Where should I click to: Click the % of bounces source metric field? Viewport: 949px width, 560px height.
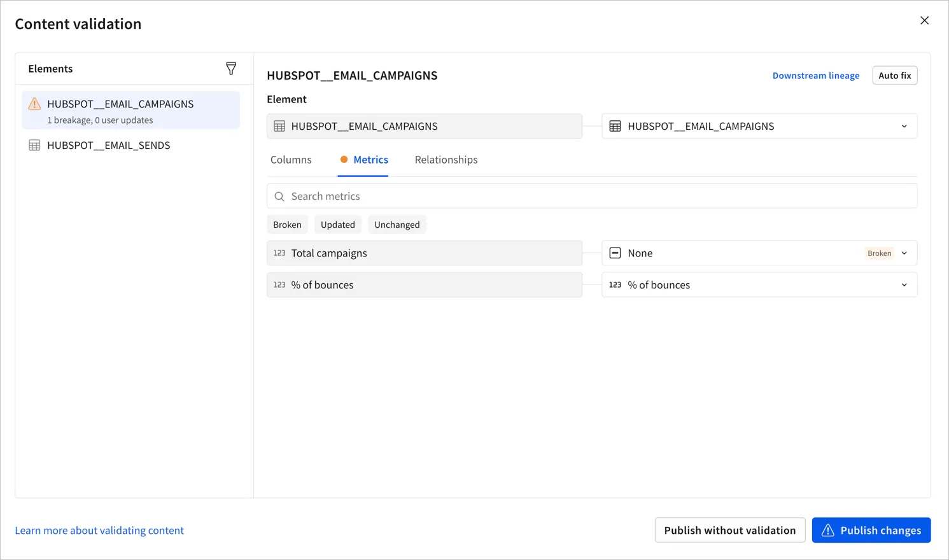click(x=425, y=284)
